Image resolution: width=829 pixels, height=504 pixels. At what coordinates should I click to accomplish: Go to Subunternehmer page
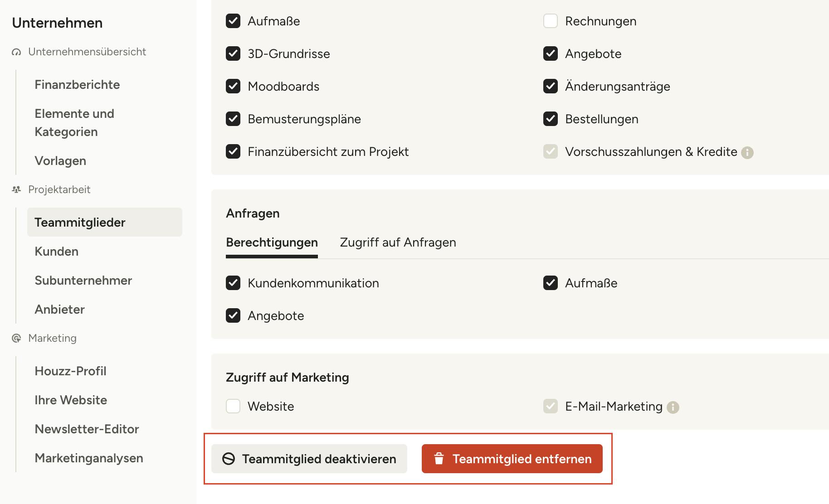pyautogui.click(x=83, y=281)
